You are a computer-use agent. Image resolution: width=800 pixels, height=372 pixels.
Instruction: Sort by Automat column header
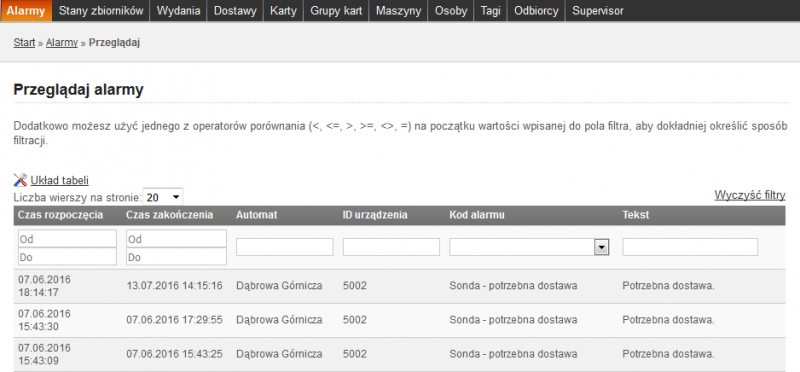pyautogui.click(x=257, y=215)
